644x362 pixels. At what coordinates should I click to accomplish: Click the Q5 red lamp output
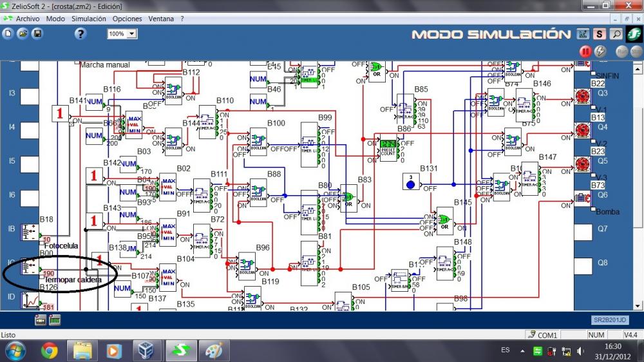point(582,164)
